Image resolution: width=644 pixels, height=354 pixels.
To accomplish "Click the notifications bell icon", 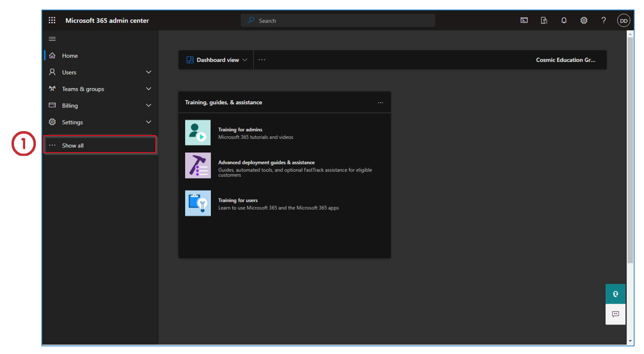I will point(564,20).
